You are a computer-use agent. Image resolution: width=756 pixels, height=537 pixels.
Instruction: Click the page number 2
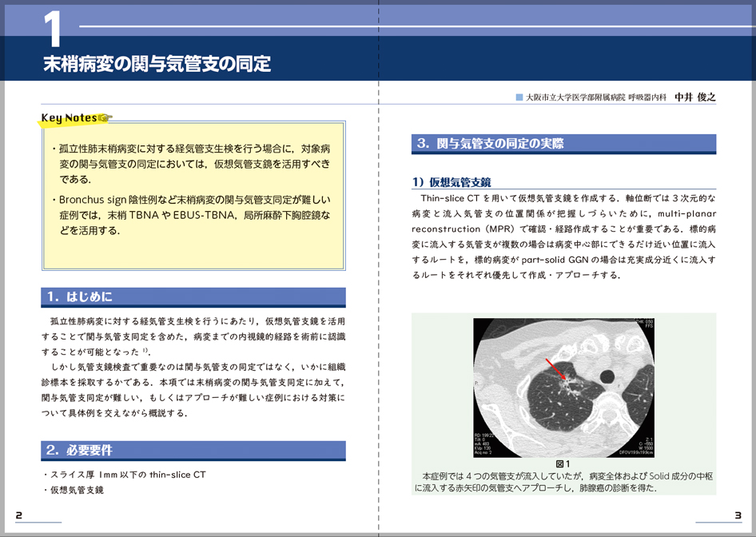coord(19,515)
